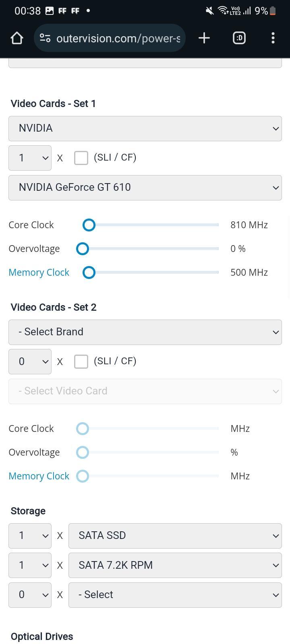Tap the battery indicator in status bar
Viewport: 290px width, 644px height.
click(273, 11)
